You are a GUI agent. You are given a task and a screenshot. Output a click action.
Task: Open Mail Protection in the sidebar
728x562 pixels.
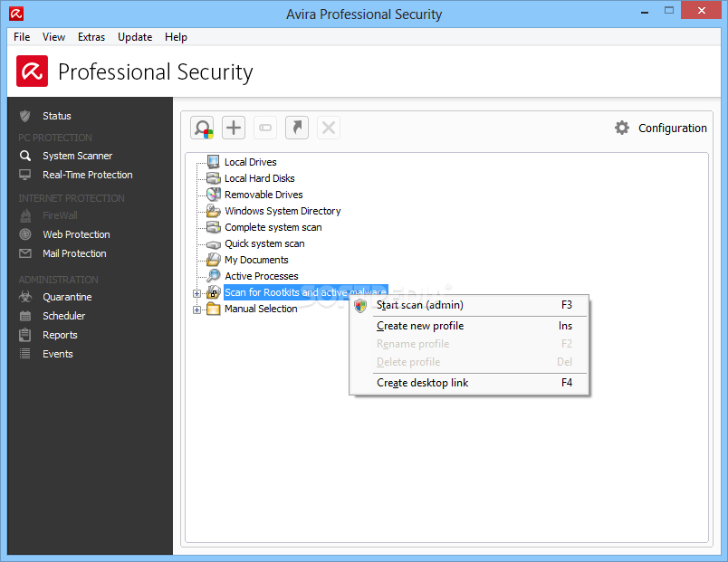(x=75, y=253)
